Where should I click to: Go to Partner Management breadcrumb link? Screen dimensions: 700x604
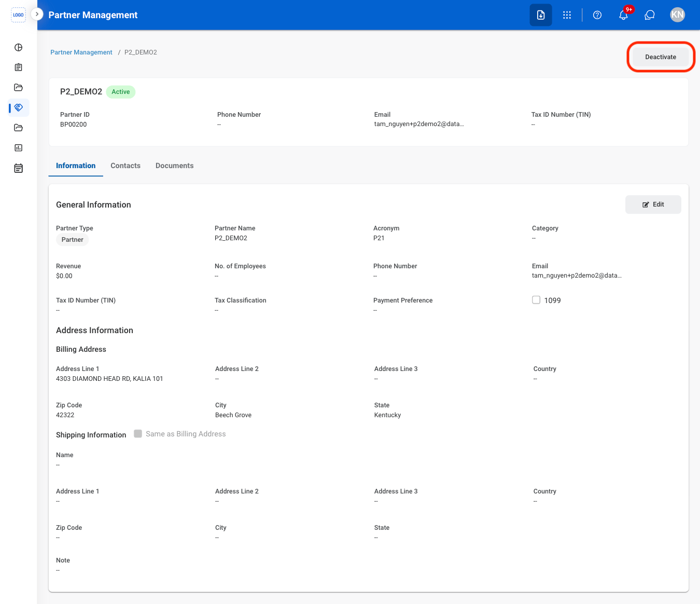point(81,52)
